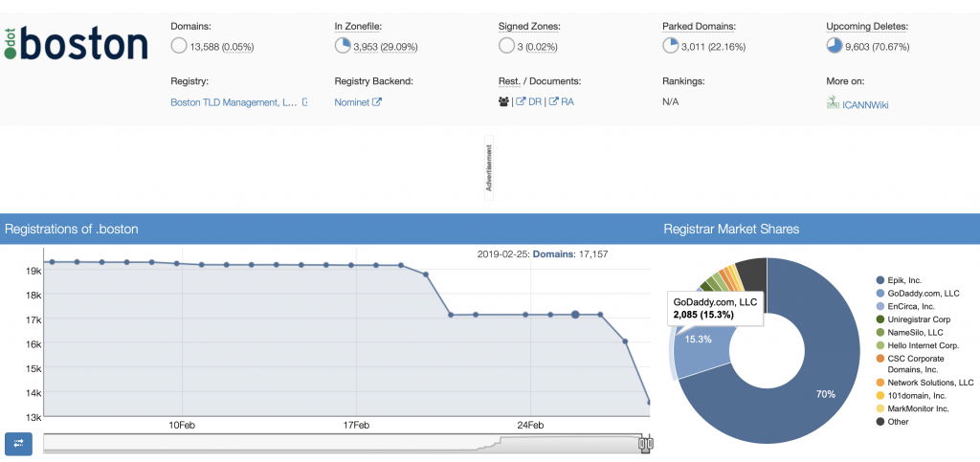
Task: Click the enlarged 2019-02-25 chart data point
Action: (575, 315)
